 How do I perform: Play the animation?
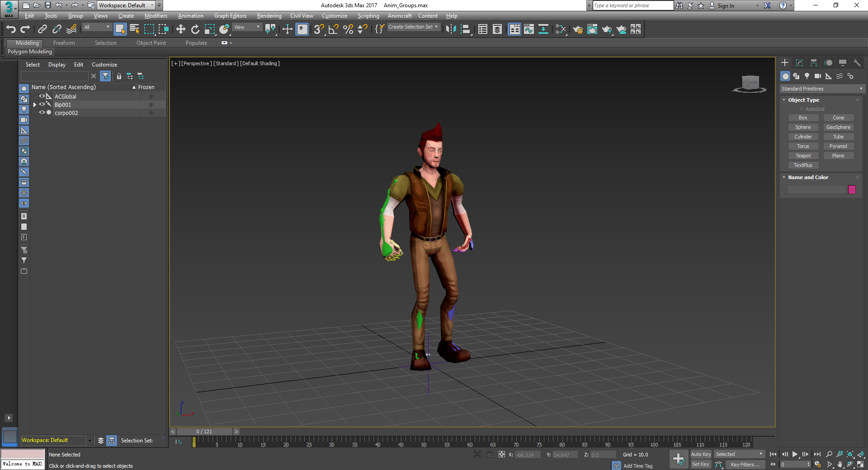coord(795,454)
